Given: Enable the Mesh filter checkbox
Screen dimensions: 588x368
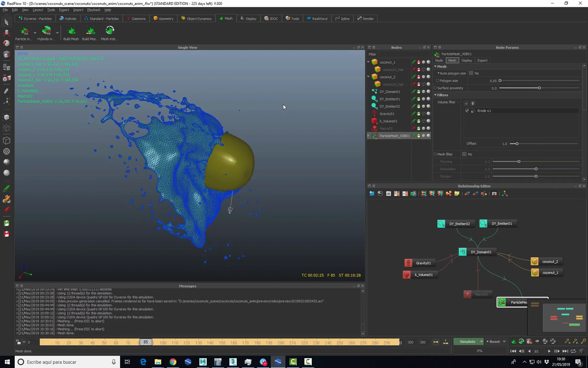Looking at the screenshot, I should tap(464, 154).
